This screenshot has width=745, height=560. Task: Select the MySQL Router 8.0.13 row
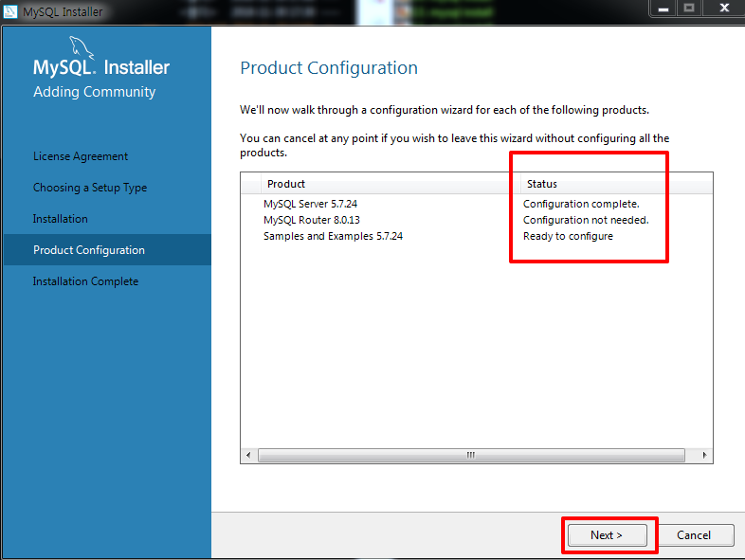click(x=477, y=220)
